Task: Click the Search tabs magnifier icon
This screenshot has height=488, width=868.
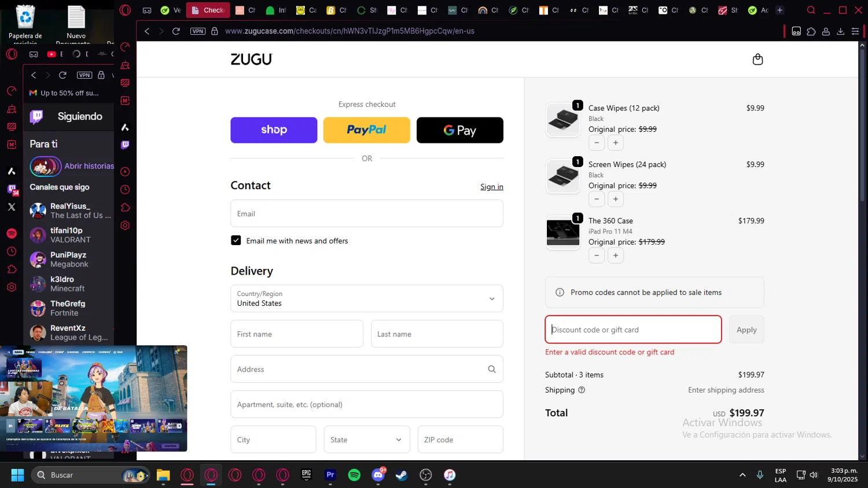Action: (811, 10)
